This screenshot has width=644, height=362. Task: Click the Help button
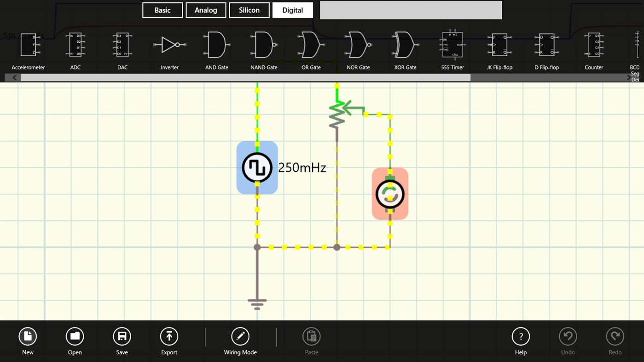tap(521, 337)
